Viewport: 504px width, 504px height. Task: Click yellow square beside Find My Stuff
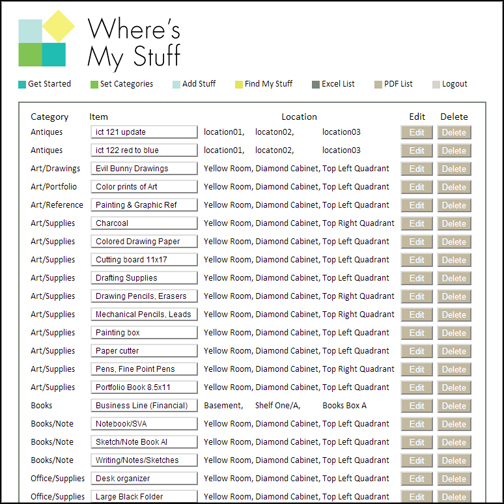click(x=239, y=85)
